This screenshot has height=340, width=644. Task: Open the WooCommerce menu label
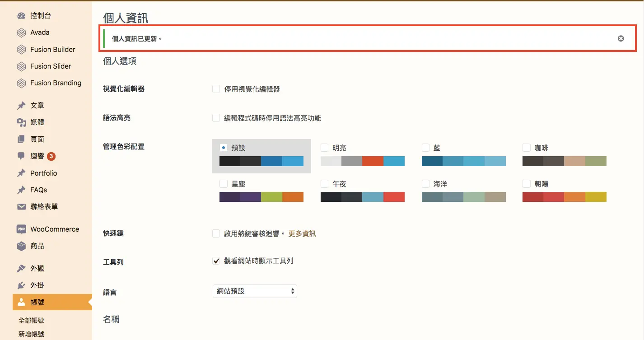[x=55, y=229]
